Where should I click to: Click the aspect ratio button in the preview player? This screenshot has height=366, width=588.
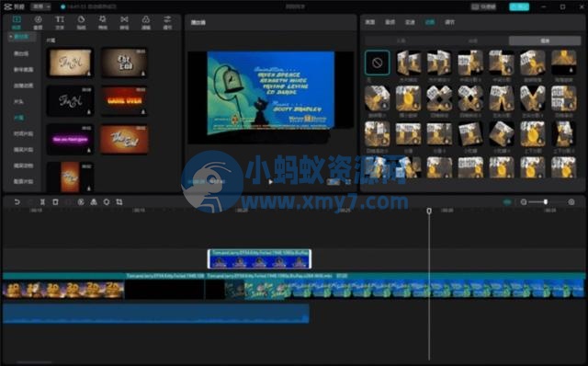pyautogui.click(x=333, y=182)
